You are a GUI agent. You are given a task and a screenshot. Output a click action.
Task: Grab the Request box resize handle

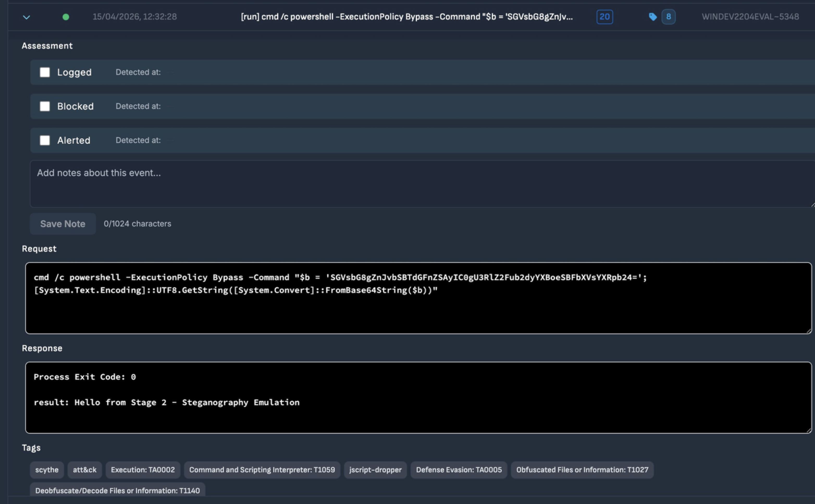point(808,331)
